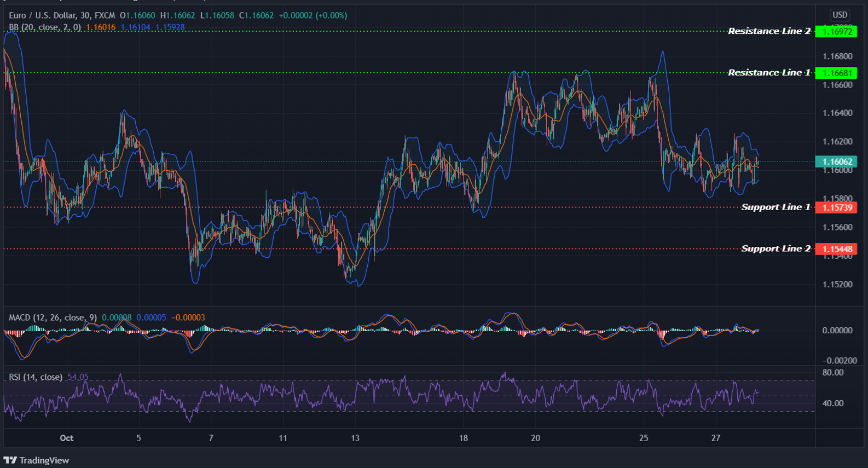The image size is (868, 468).
Task: Click the 1.16800 price axis label
Action: click(x=837, y=56)
